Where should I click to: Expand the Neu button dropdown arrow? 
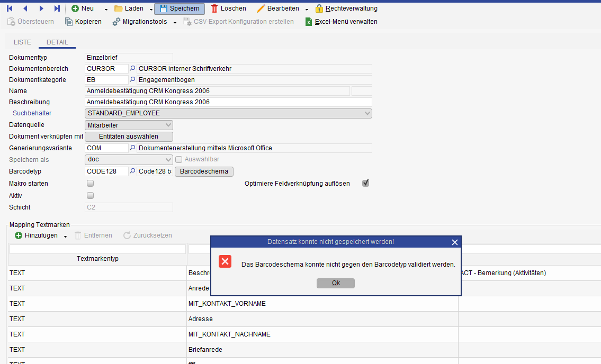tap(106, 9)
